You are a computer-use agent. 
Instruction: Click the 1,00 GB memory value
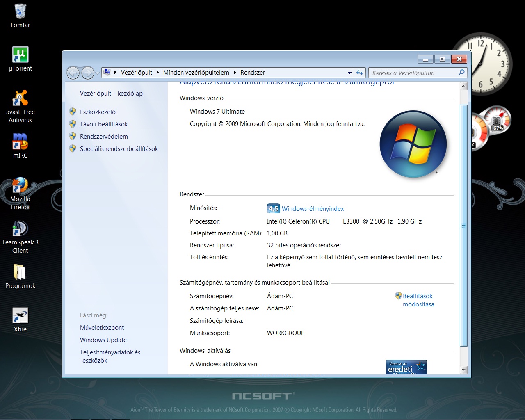(277, 233)
